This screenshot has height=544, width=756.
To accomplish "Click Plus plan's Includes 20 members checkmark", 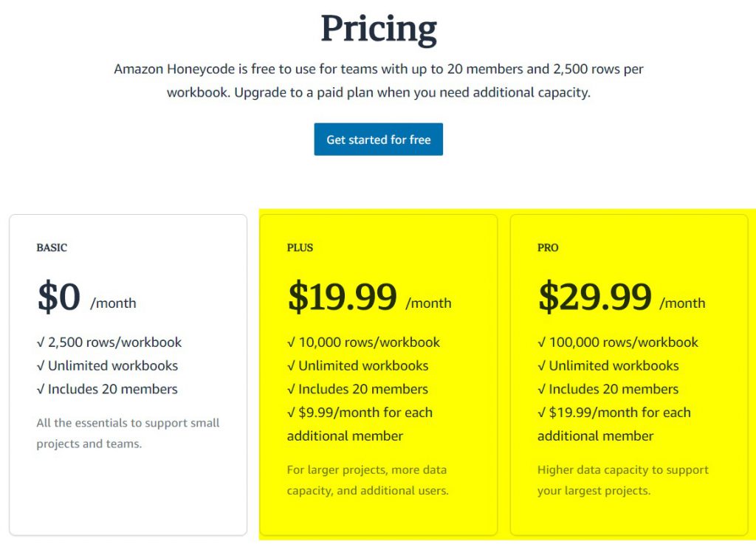I will point(291,390).
